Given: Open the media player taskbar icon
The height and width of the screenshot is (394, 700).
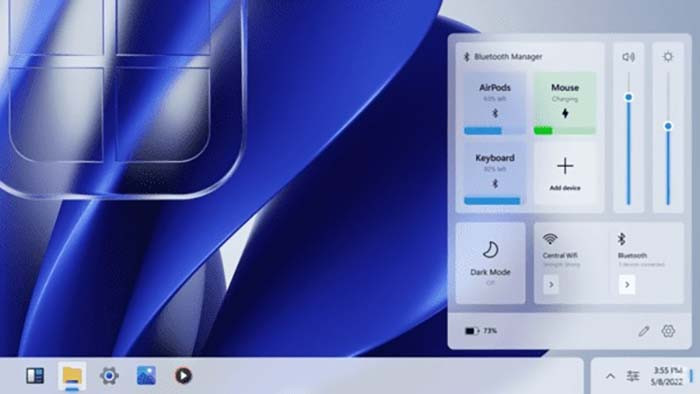Looking at the screenshot, I should pyautogui.click(x=183, y=376).
